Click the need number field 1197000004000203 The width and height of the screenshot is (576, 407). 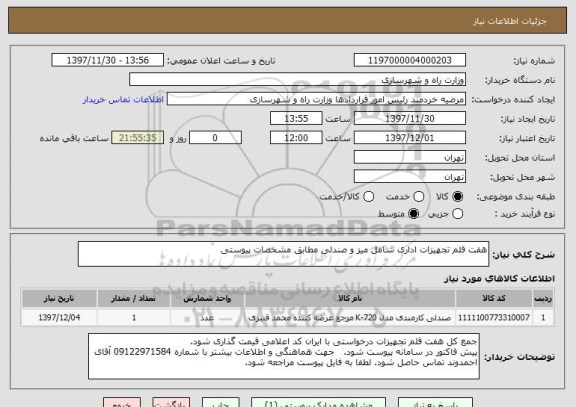(x=410, y=60)
